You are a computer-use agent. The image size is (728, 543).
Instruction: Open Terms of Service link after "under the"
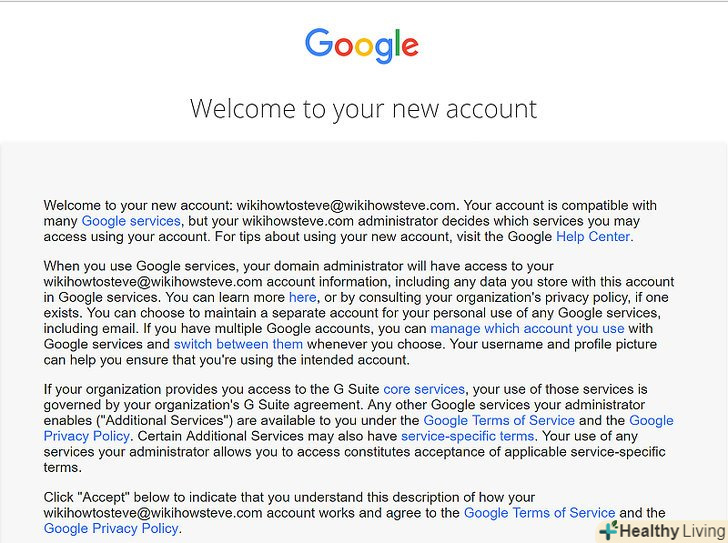(499, 421)
